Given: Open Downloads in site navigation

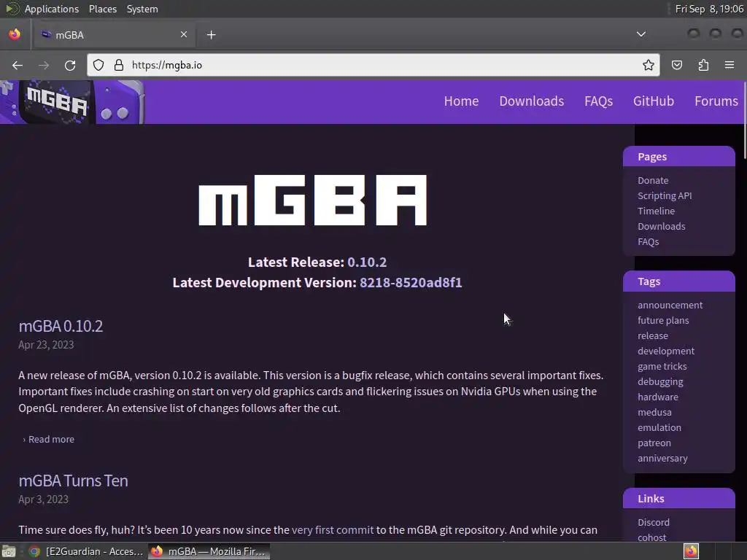Looking at the screenshot, I should tap(532, 101).
